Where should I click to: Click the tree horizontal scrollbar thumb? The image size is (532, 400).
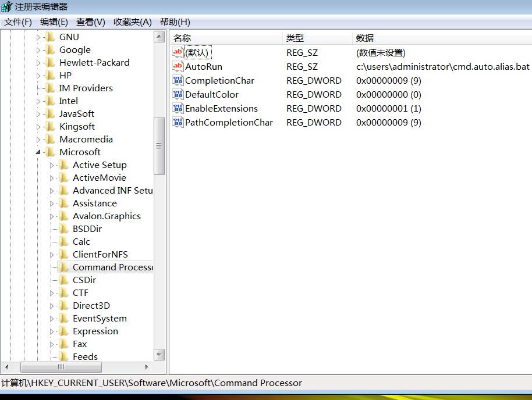[61, 367]
